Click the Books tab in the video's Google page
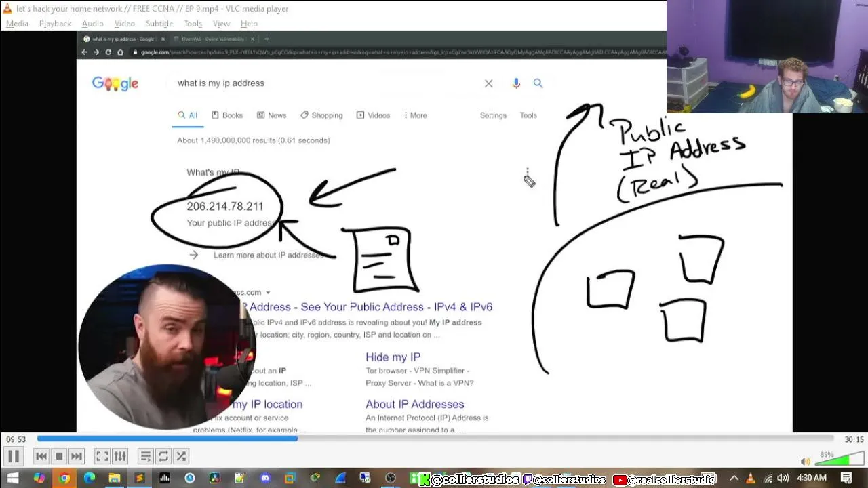The width and height of the screenshot is (868, 488). tap(227, 115)
